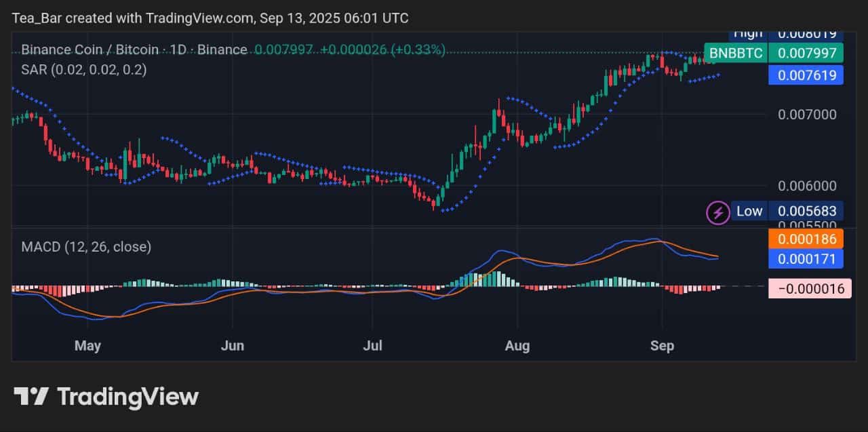This screenshot has width=868, height=432.
Task: Click the blue SAR value label 0.007619
Action: [806, 75]
